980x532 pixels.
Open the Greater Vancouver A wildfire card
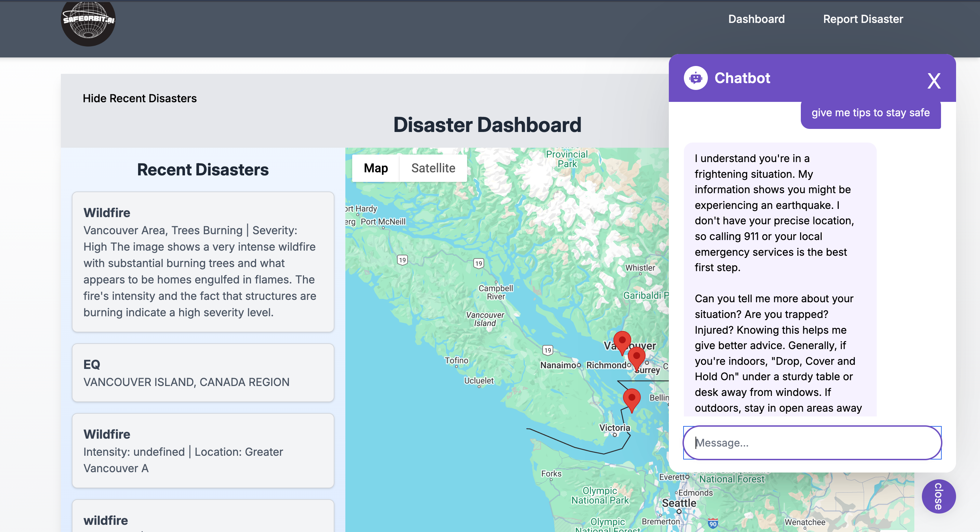[x=203, y=450]
